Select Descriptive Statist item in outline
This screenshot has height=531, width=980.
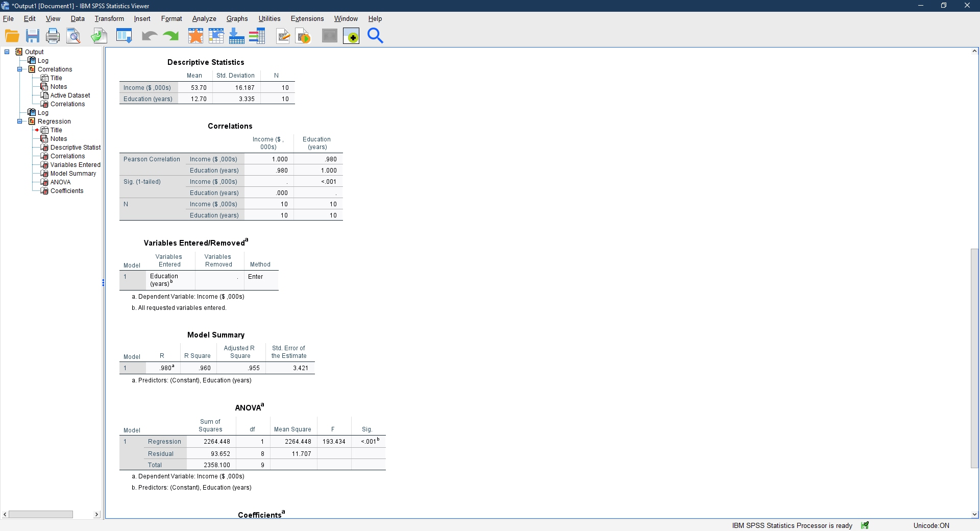[x=76, y=148]
